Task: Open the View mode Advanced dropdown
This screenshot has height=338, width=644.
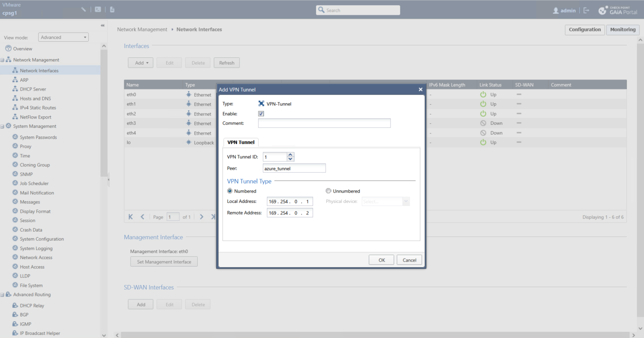Action: [x=63, y=37]
